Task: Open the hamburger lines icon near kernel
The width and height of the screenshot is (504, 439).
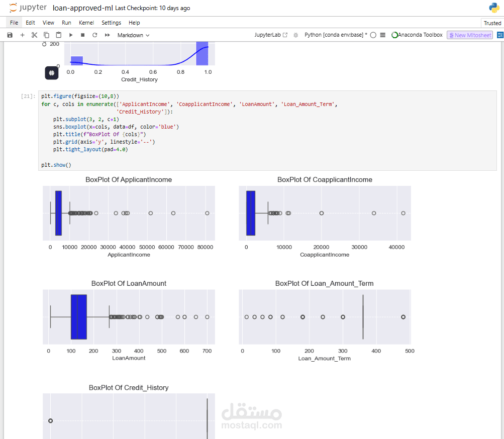Action: point(382,35)
